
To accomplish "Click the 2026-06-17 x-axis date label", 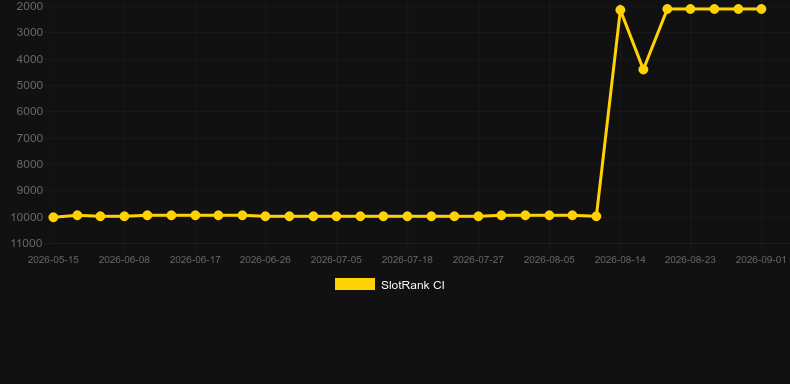I will click(195, 260).
